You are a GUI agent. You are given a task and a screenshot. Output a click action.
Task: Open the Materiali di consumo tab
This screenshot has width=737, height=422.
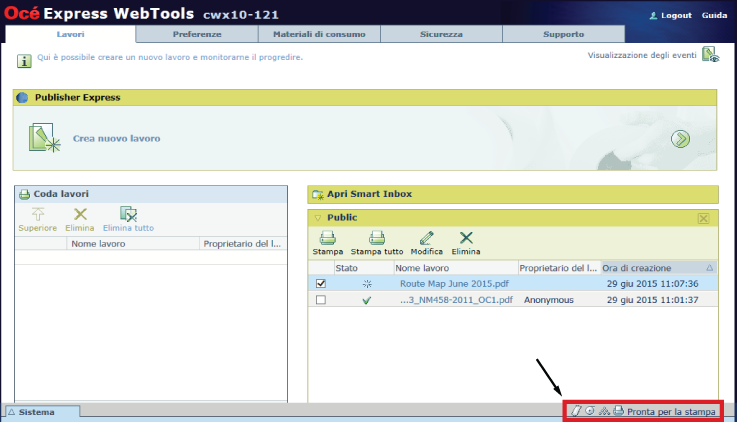pyautogui.click(x=319, y=34)
